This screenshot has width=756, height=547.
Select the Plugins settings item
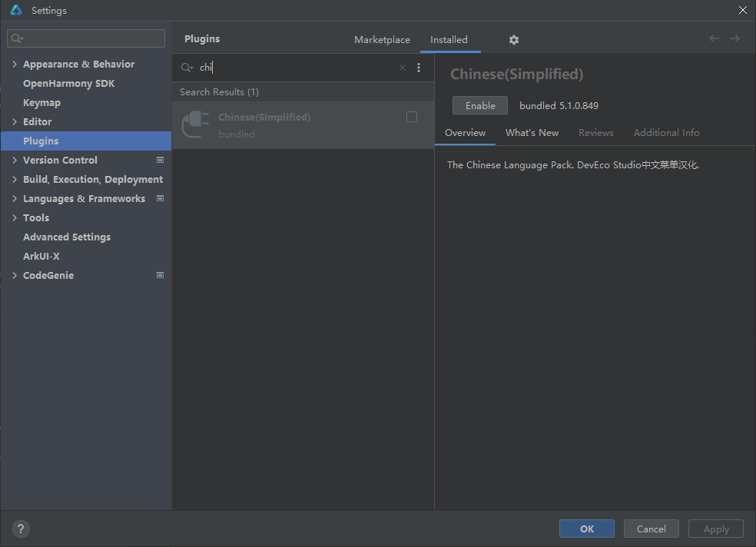[x=86, y=141]
